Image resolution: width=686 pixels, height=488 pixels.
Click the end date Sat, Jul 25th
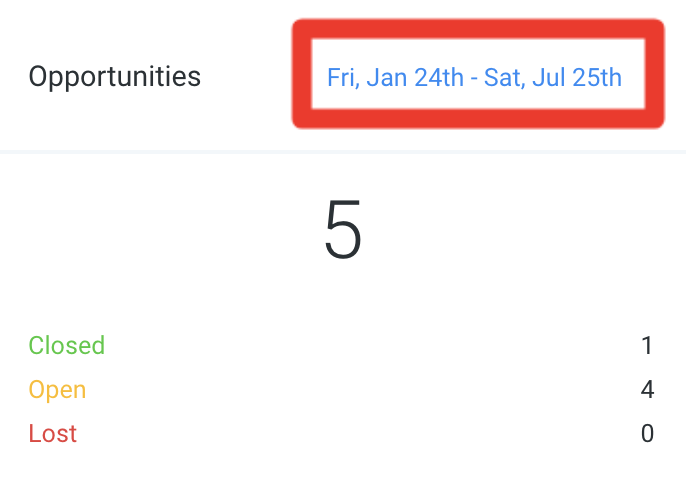(553, 77)
